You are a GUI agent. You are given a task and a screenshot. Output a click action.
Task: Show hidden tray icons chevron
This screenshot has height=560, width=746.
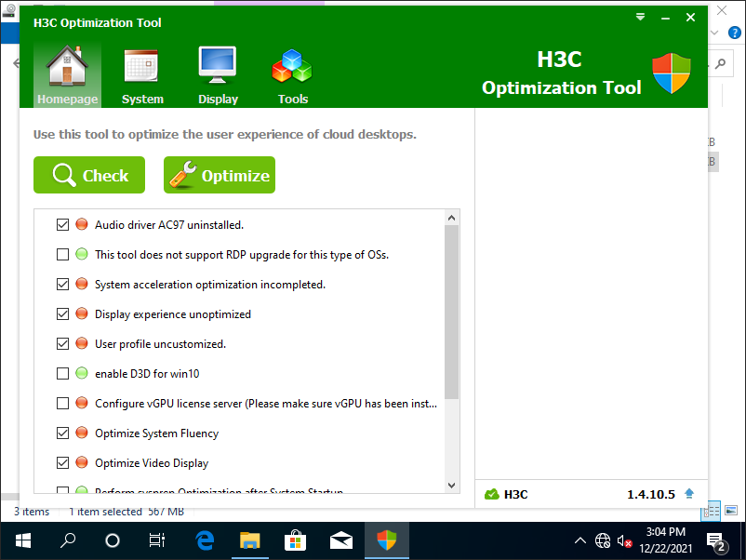pyautogui.click(x=579, y=540)
